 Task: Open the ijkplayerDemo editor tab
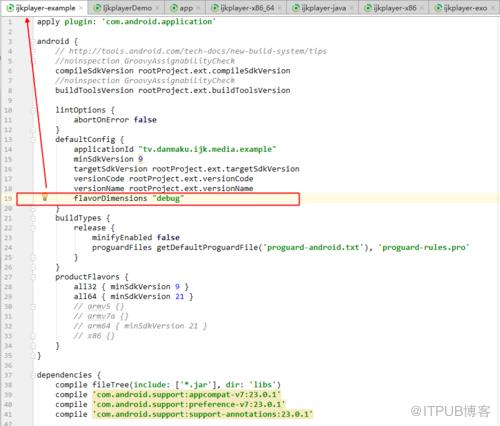pyautogui.click(x=127, y=8)
